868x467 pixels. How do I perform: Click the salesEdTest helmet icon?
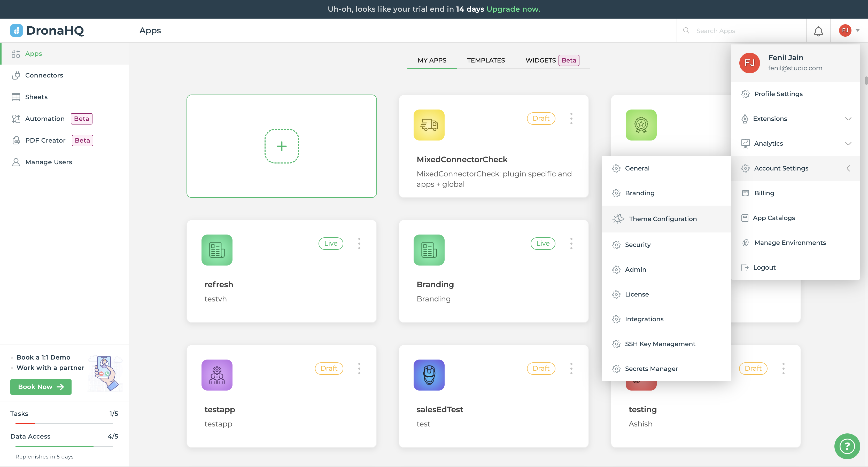coord(429,375)
